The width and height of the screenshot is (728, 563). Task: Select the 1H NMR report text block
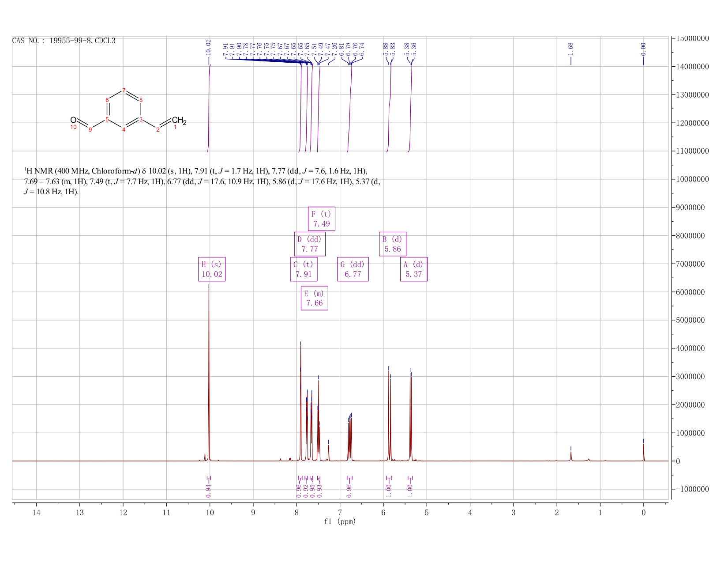click(x=202, y=181)
